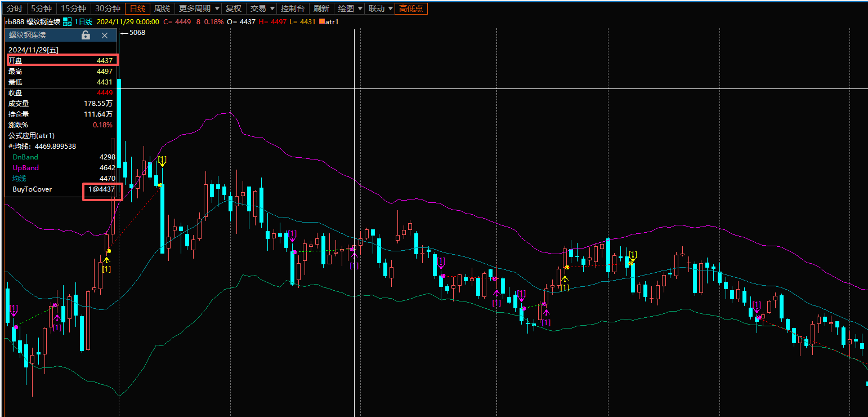Select the 5分钟 period tab
The height and width of the screenshot is (417, 868).
[42, 8]
